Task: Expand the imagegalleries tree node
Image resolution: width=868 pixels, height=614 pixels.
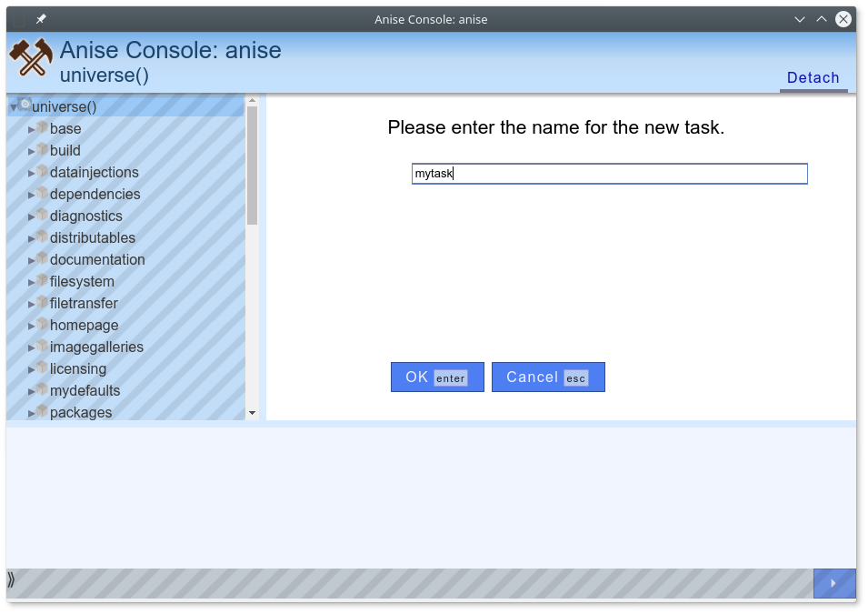Action: click(32, 348)
